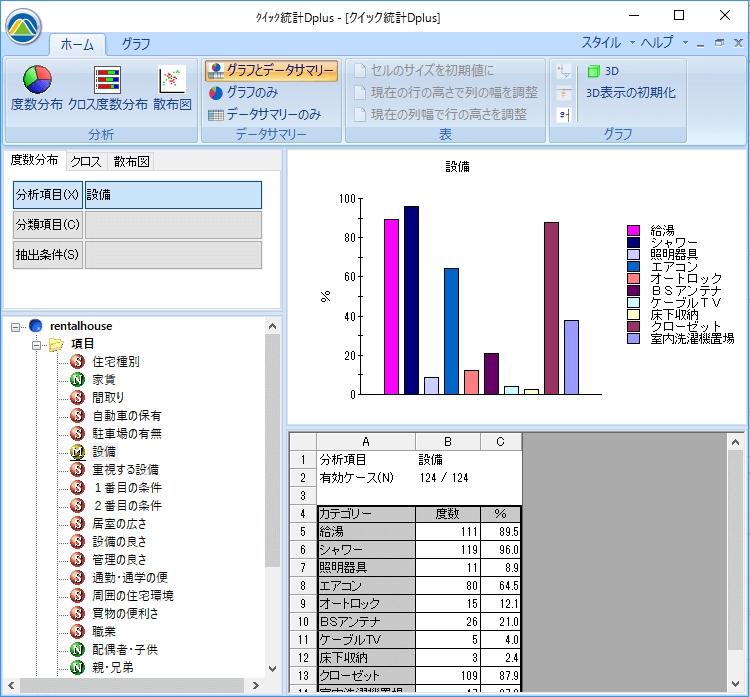The image size is (750, 697).
Task: Collapse the rentalhouse tree node
Action: [16, 326]
